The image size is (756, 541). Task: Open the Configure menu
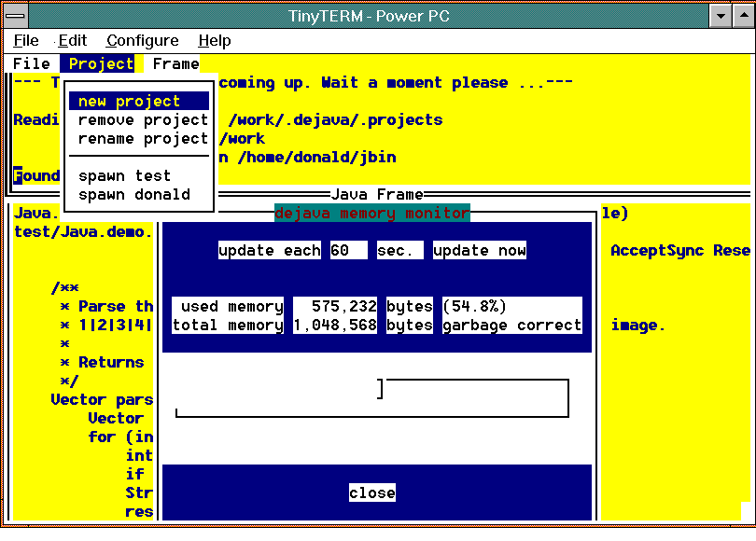141,40
